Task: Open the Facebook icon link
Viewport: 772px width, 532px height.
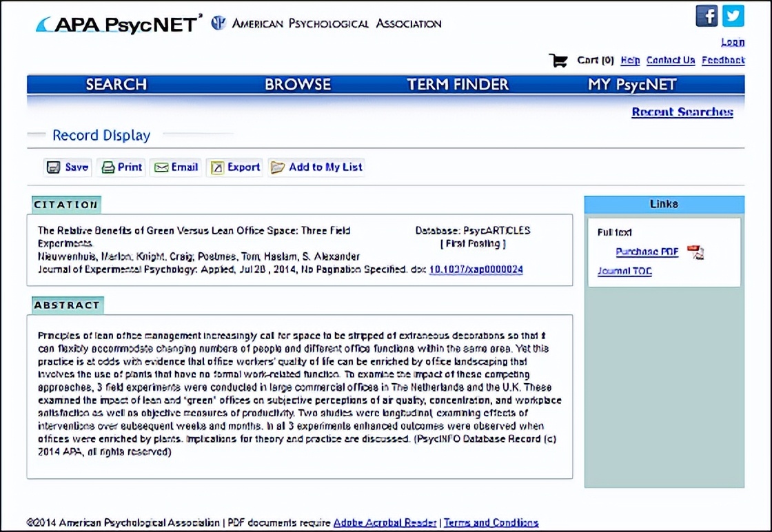Action: [707, 16]
